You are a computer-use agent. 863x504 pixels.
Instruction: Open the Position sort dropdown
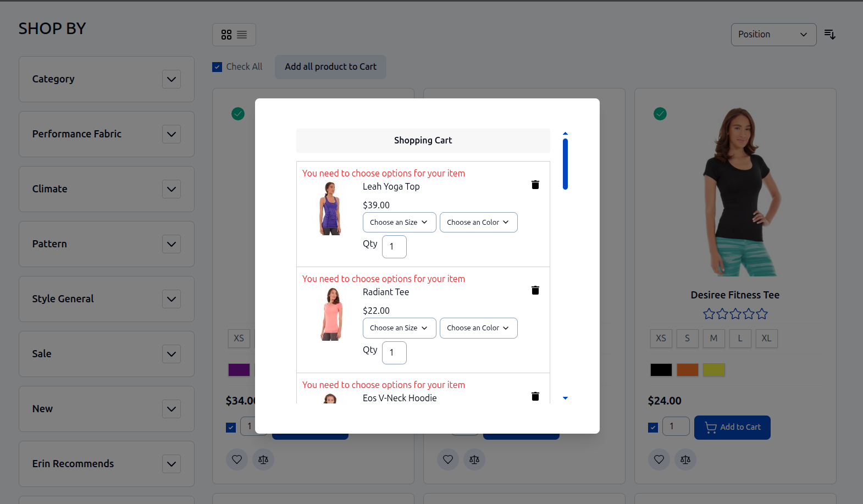(773, 35)
